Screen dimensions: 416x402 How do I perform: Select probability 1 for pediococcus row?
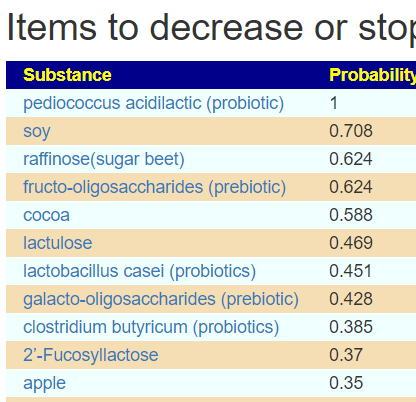tap(334, 103)
